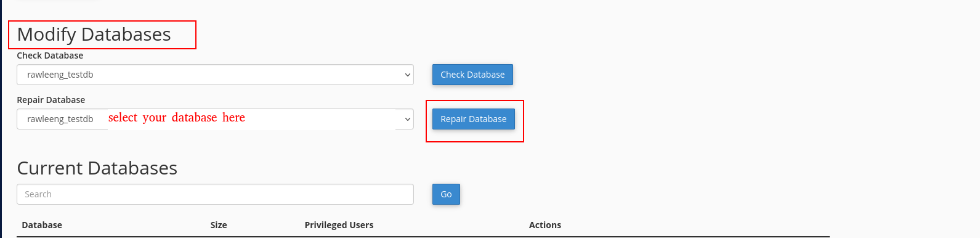Screen dimensions: 980x238
Task: Select rawleeng_testdb value in Repair Database field
Action: (x=60, y=119)
